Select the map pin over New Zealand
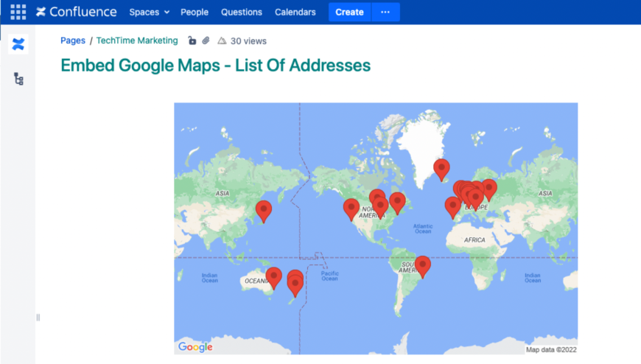This screenshot has width=641, height=364. (x=295, y=285)
